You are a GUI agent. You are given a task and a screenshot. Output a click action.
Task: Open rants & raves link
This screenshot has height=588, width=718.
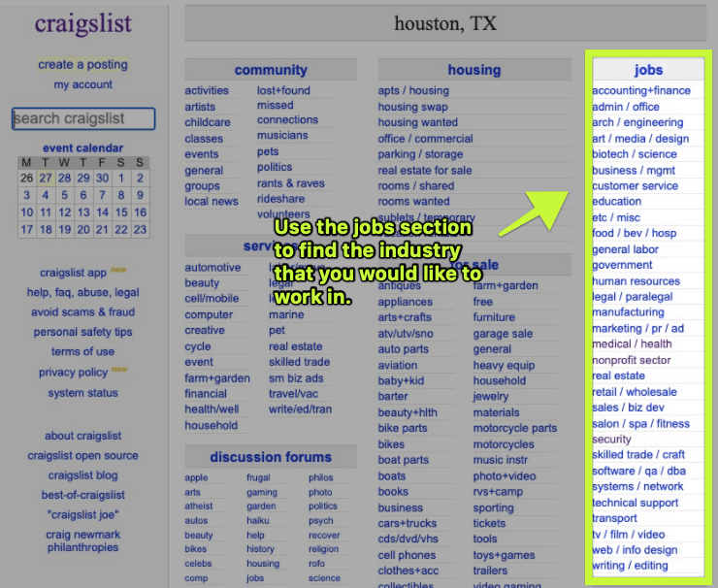click(x=291, y=183)
